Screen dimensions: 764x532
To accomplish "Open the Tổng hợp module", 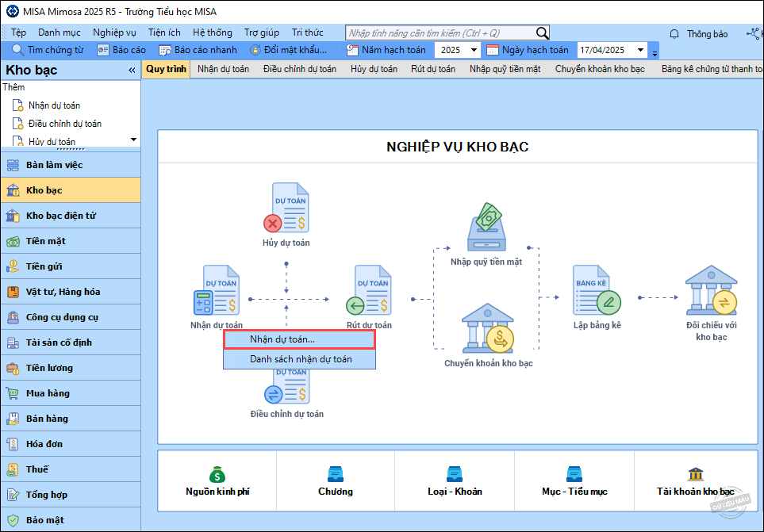I will pyautogui.click(x=71, y=495).
